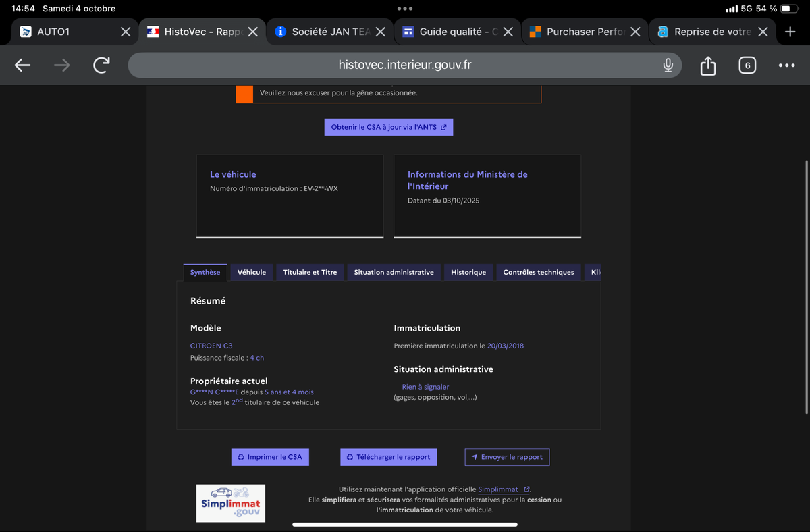Screen dimensions: 810x532
Task: Close the Guide qualité tab
Action: 508,32
